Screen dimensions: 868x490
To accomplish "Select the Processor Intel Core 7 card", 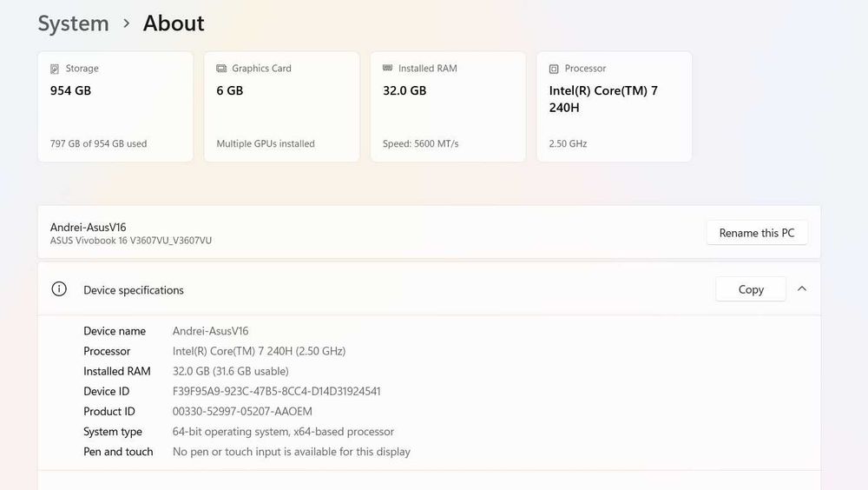I will pos(614,107).
